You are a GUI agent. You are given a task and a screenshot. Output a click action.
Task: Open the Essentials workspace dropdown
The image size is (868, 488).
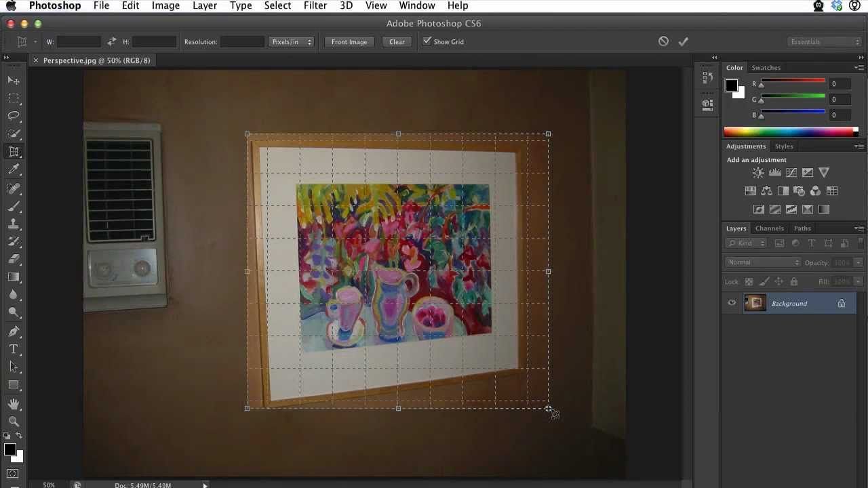(825, 42)
